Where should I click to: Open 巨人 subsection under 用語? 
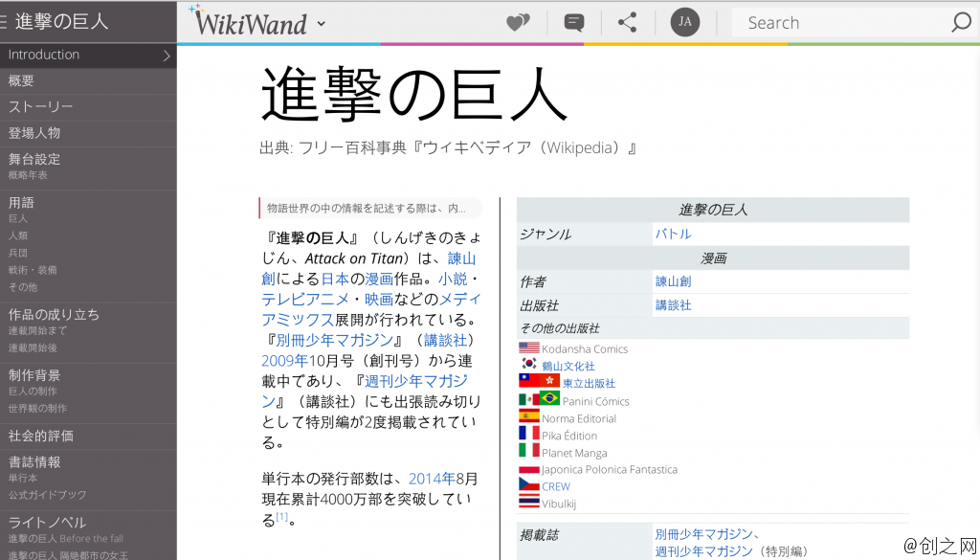(x=17, y=219)
